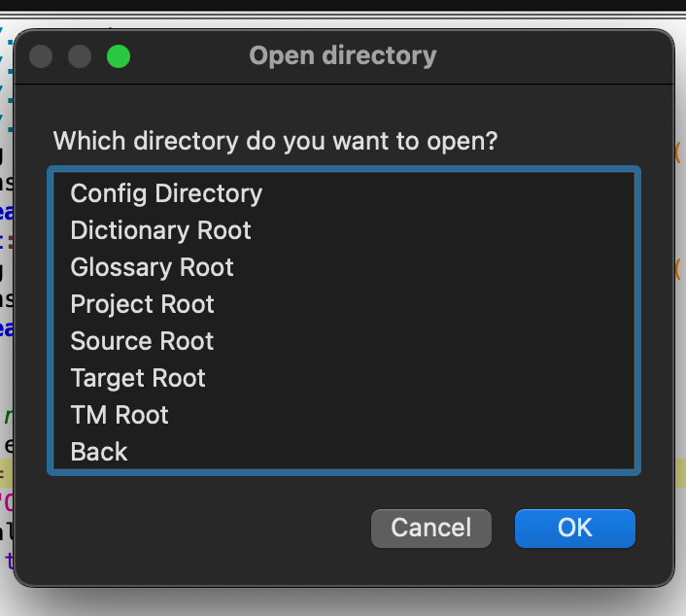Click the grey close window button

pos(41,56)
